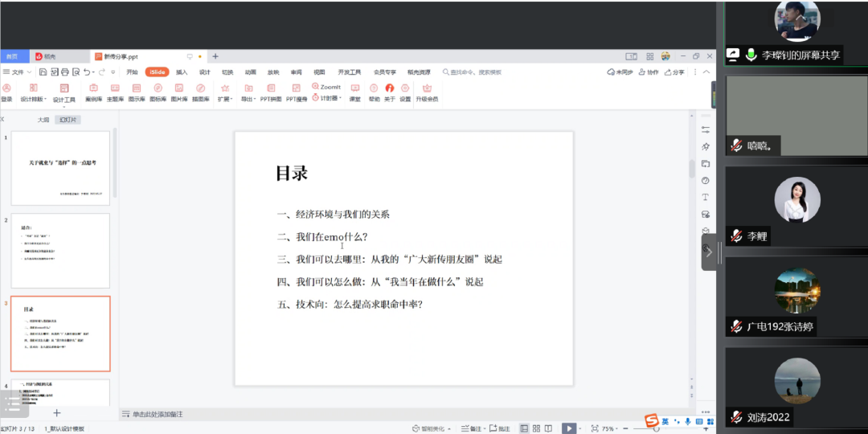Switch to the 动画 ribbon tab

250,72
